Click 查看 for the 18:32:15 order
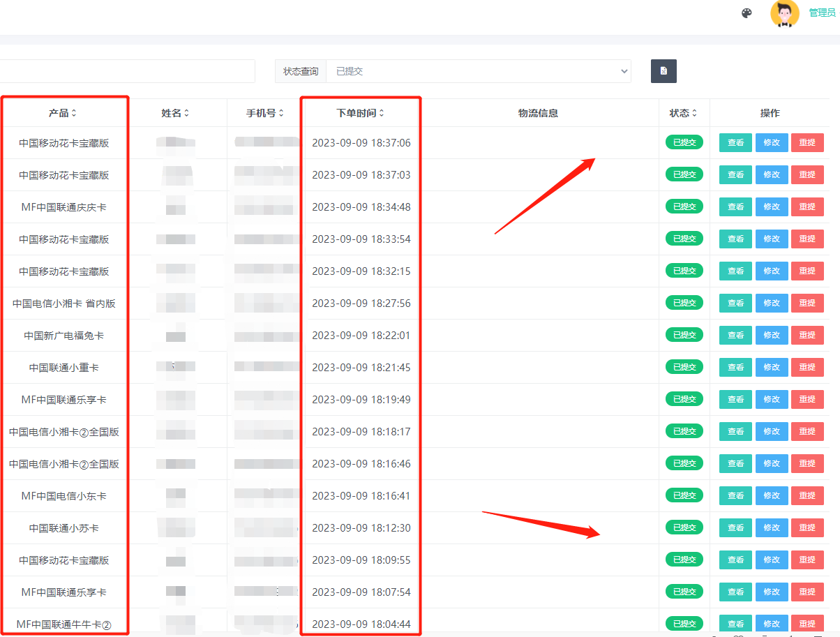The image size is (840, 637). pyautogui.click(x=735, y=271)
